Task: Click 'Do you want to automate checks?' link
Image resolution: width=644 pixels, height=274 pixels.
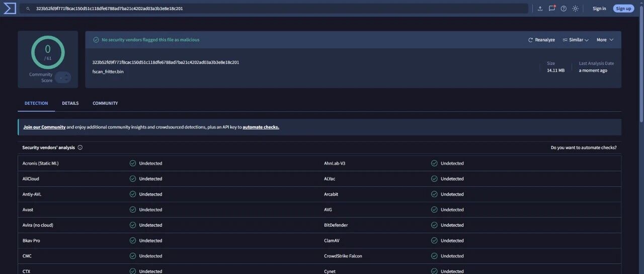Action: (584, 148)
